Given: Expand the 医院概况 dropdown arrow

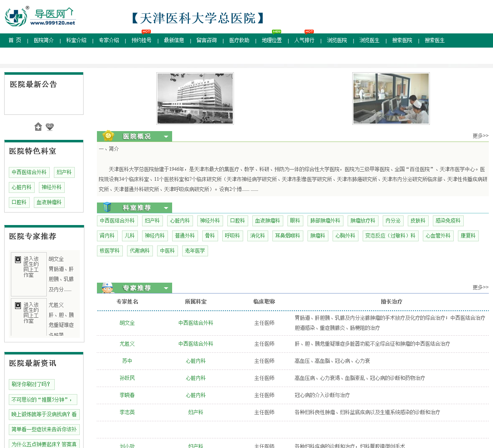Looking at the screenshot, I should pyautogui.click(x=166, y=137).
